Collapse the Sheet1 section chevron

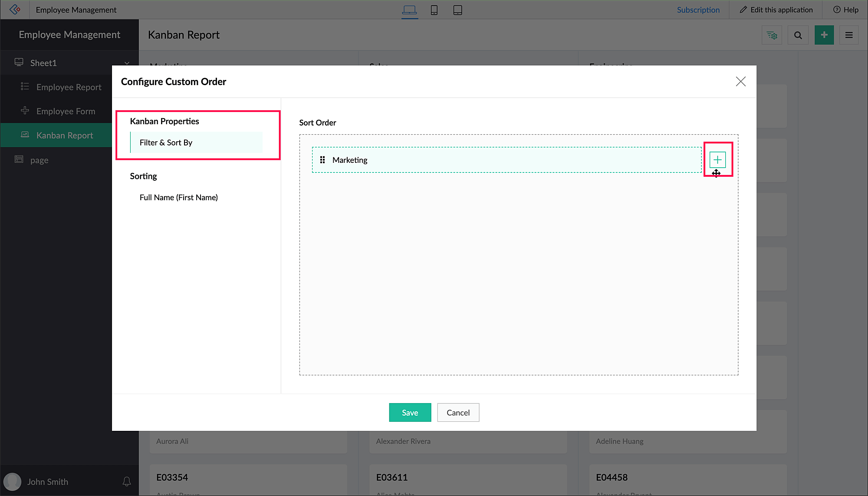tap(127, 63)
